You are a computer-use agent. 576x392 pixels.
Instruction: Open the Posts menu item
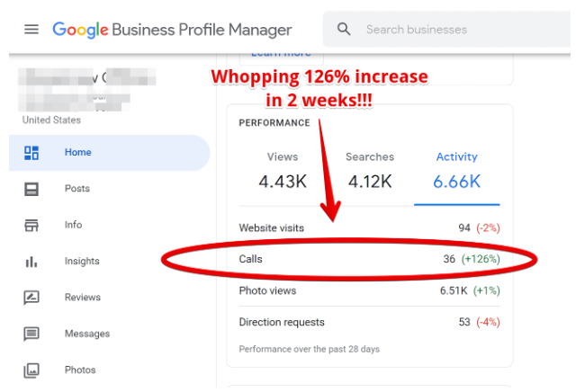76,189
